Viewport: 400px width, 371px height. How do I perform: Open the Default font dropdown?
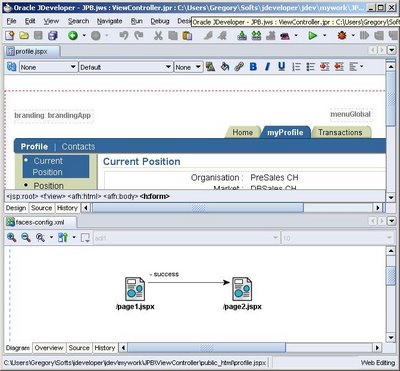pyautogui.click(x=126, y=67)
